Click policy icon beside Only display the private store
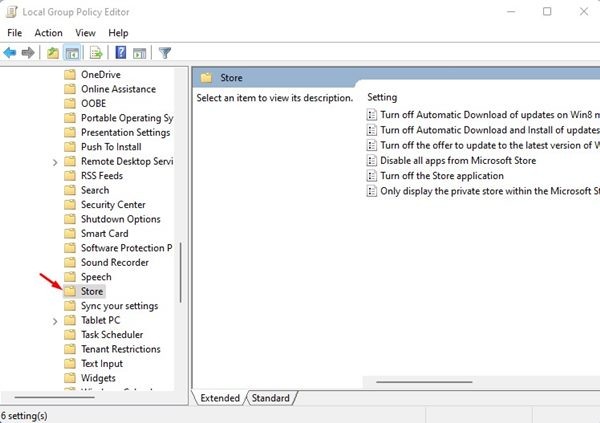Screen dimensions: 600x423 pyautogui.click(x=372, y=191)
